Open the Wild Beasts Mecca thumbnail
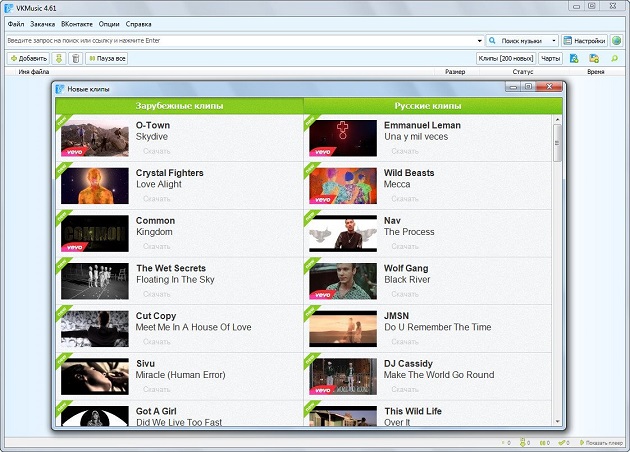This screenshot has width=630, height=452. (343, 186)
